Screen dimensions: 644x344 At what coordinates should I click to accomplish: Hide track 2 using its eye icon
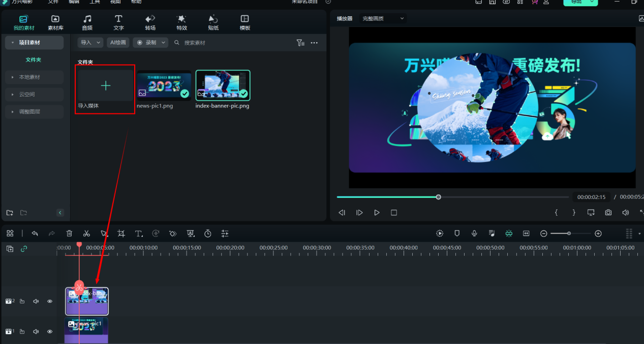[x=50, y=301]
